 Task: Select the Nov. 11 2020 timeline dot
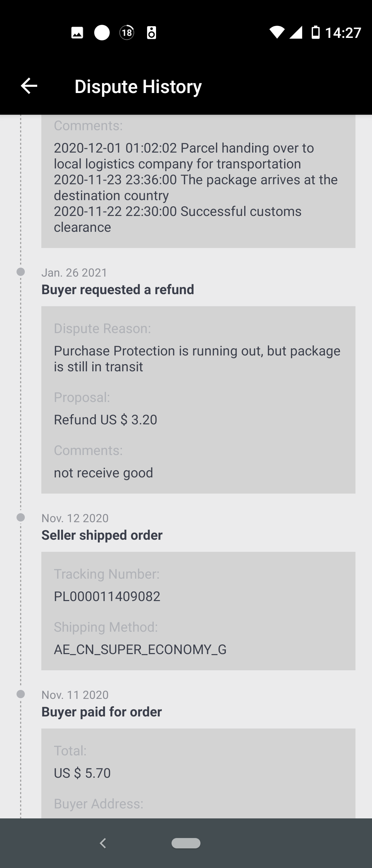click(x=21, y=694)
